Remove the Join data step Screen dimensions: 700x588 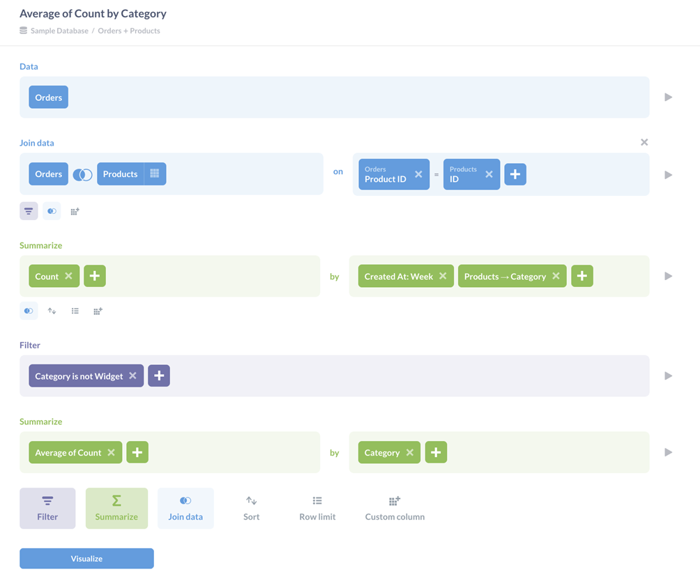pos(644,142)
